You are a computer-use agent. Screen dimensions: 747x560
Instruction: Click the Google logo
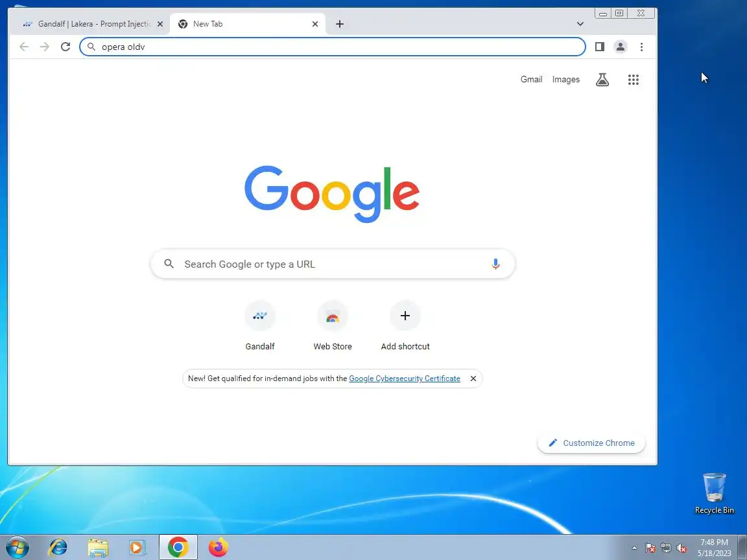pyautogui.click(x=332, y=193)
